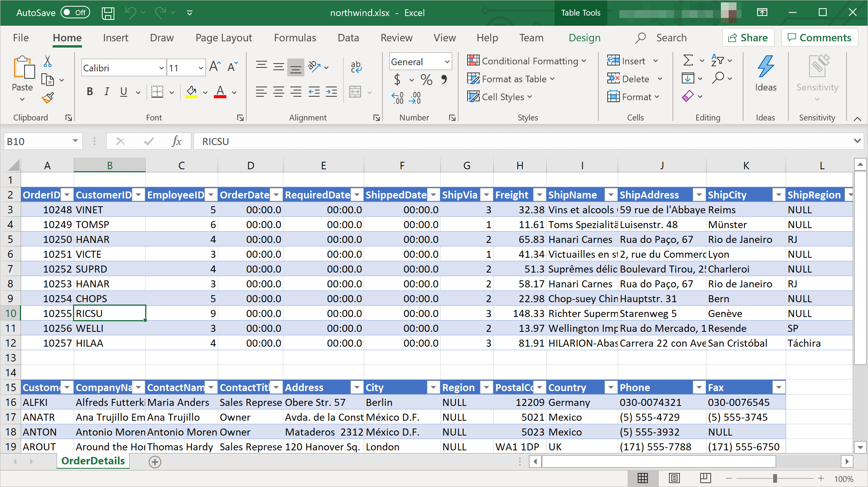Image resolution: width=868 pixels, height=487 pixels.
Task: Click the Wrap Text icon
Action: pos(356,67)
